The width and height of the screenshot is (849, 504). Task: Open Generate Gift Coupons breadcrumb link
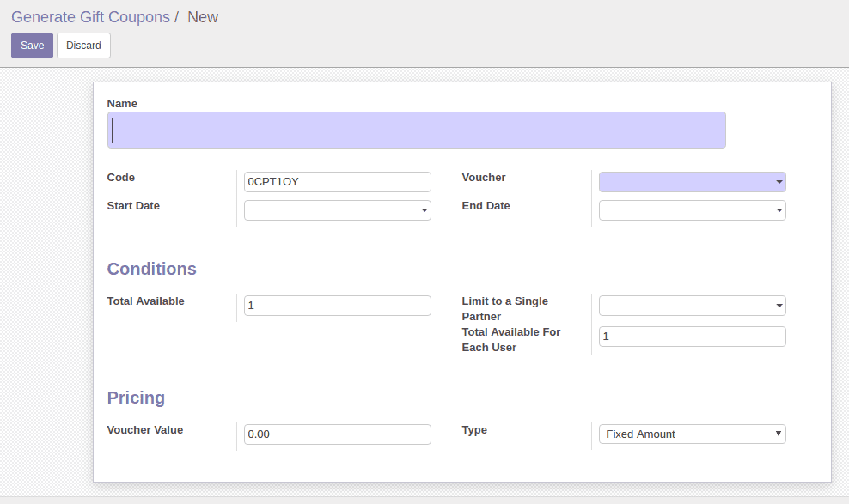pos(90,17)
